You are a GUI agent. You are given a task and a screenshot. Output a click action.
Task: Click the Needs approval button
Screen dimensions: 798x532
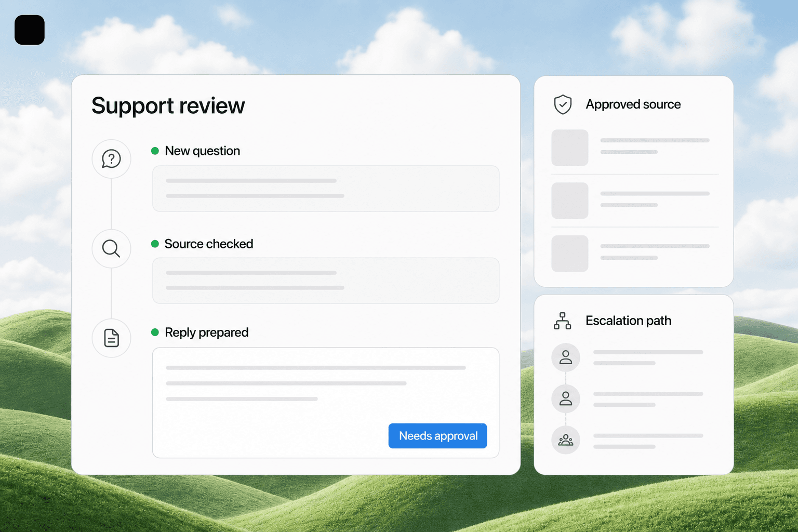438,436
